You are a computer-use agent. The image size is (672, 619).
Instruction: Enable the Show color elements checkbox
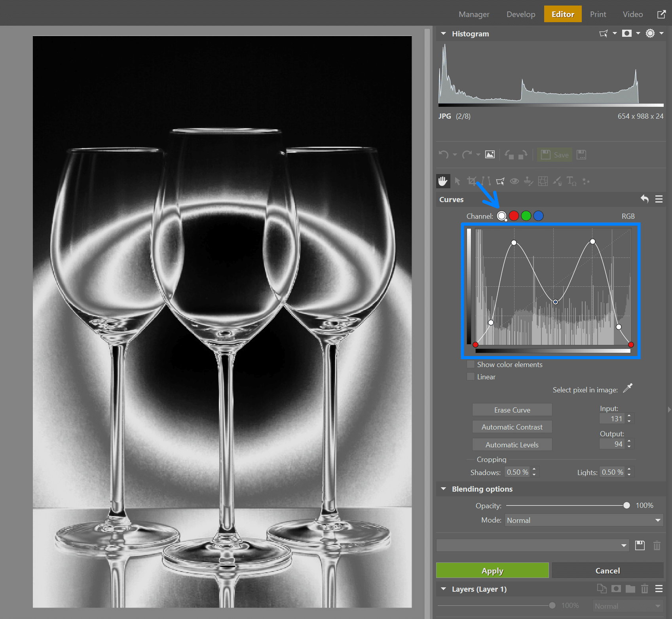471,364
